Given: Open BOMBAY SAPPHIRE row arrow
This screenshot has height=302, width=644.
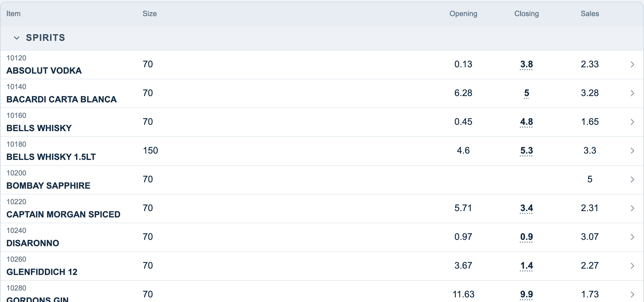Looking at the screenshot, I should point(632,179).
